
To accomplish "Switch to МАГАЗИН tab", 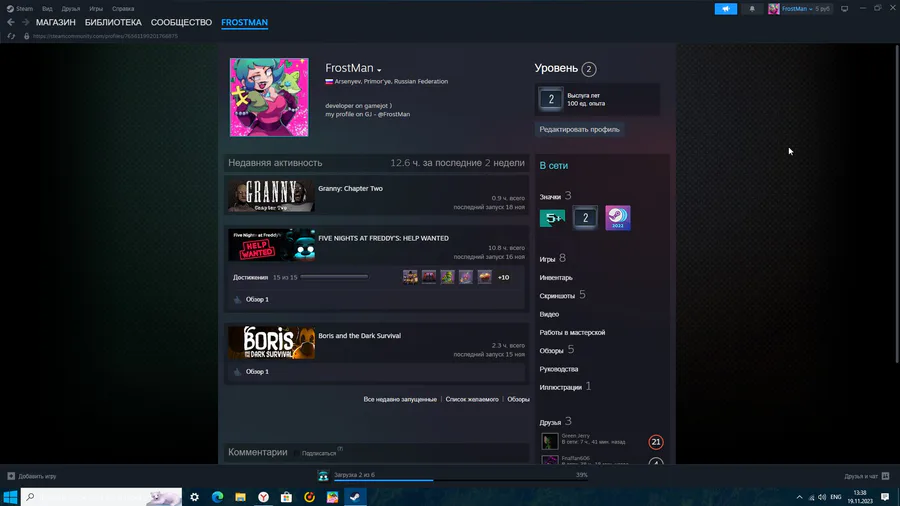I will pos(56,22).
